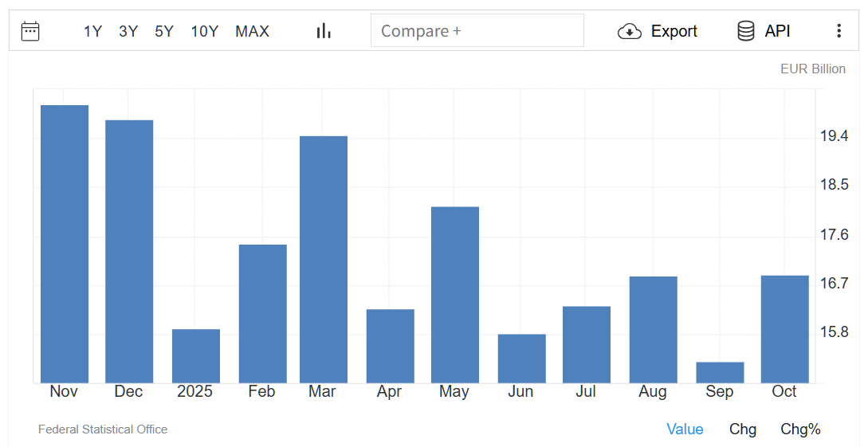Open the three-dot more options menu
The width and height of the screenshot is (868, 447).
[839, 31]
